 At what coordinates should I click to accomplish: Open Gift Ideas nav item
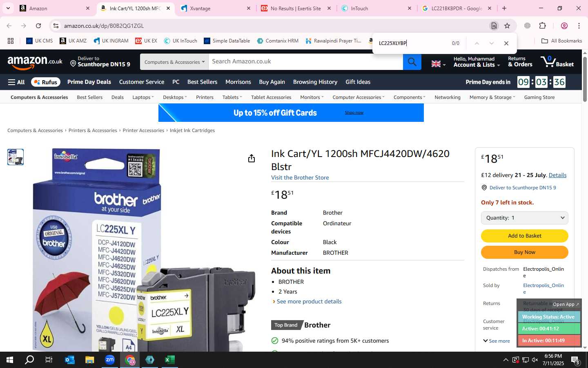click(x=358, y=82)
